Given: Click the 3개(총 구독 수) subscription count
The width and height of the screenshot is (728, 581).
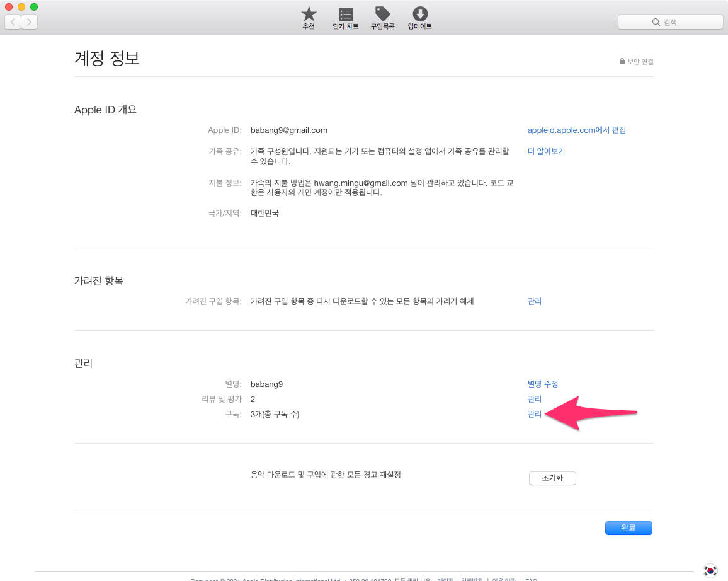Looking at the screenshot, I should (x=275, y=414).
